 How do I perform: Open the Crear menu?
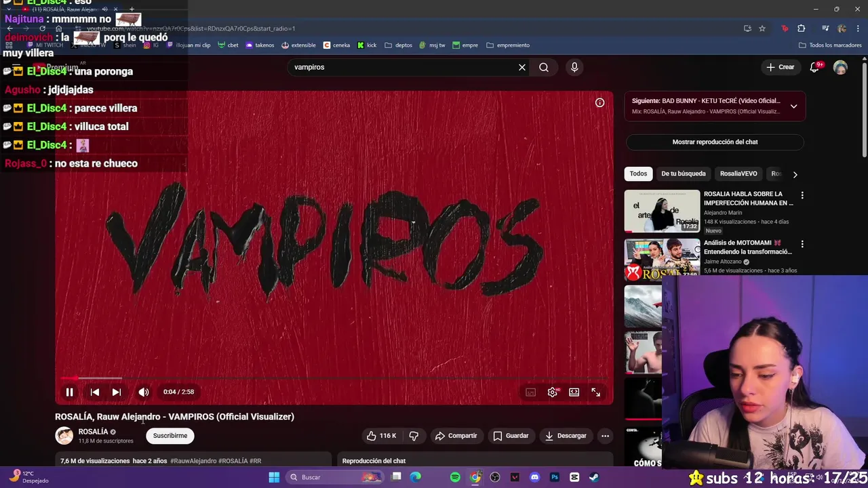(x=781, y=67)
